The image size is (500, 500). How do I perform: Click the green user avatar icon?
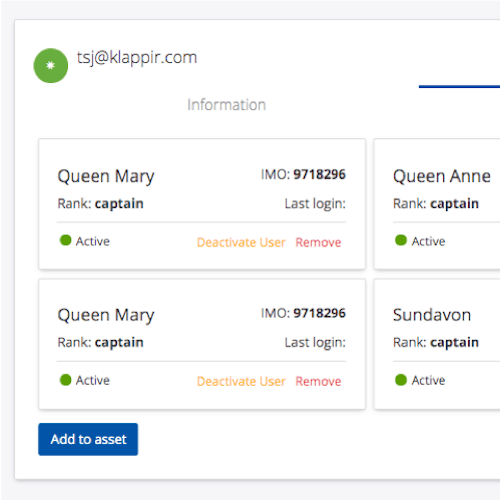[51, 66]
